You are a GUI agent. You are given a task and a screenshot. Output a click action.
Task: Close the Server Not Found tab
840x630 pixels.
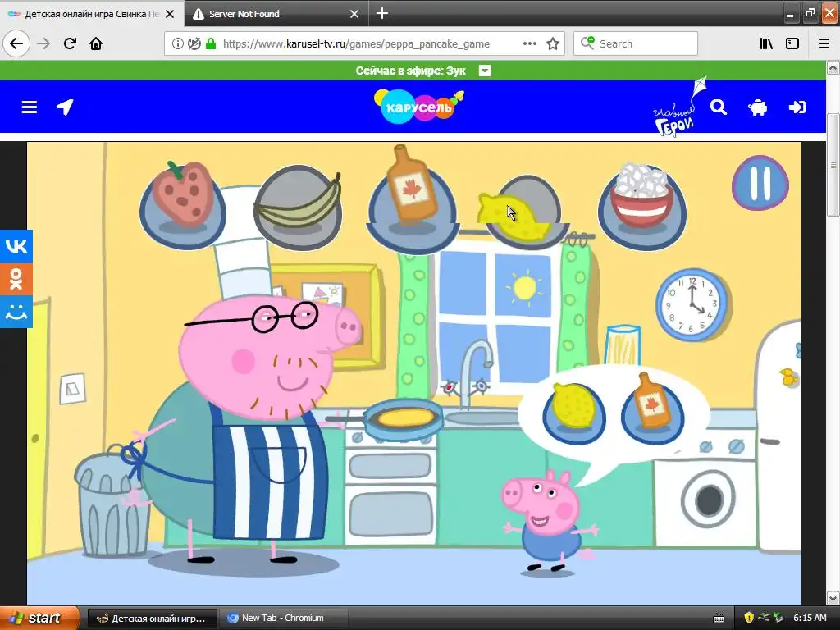[354, 14]
